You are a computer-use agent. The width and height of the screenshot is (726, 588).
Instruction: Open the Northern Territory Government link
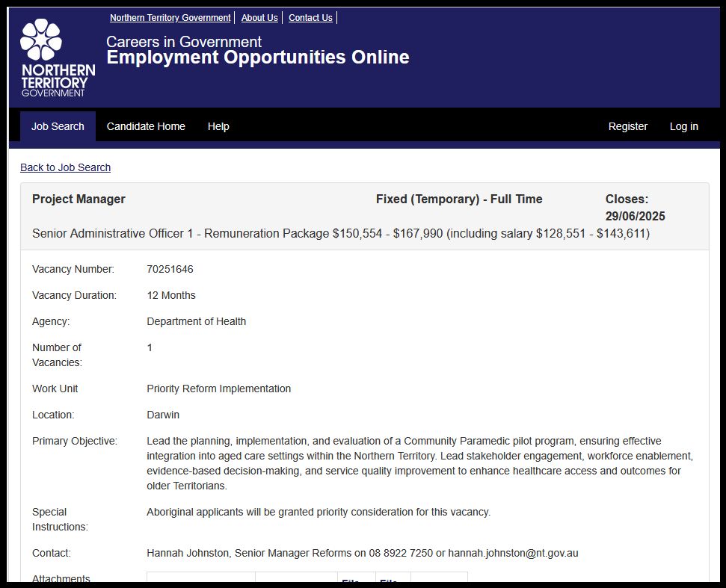tap(170, 18)
